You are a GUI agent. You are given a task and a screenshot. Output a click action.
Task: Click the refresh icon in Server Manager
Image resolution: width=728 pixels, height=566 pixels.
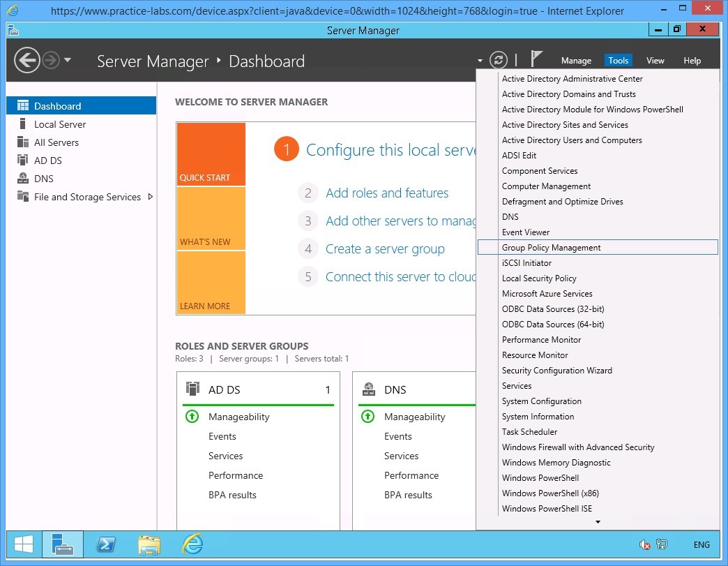point(498,60)
